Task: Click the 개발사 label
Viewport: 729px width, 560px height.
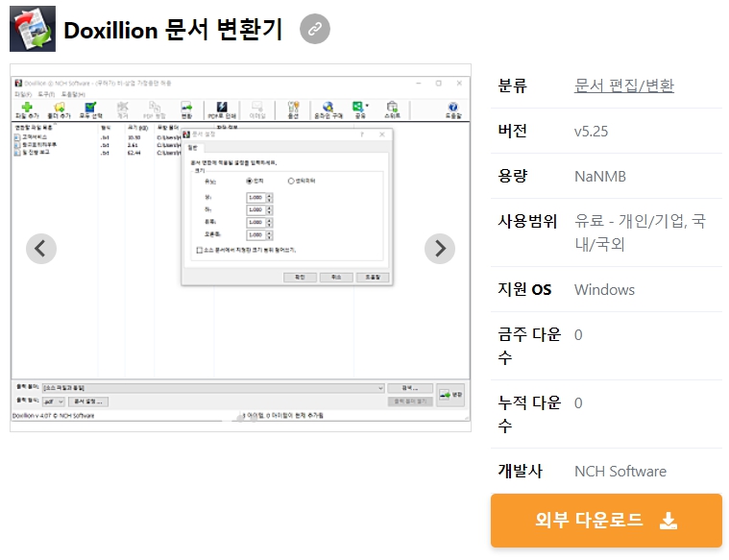Action: tap(520, 471)
